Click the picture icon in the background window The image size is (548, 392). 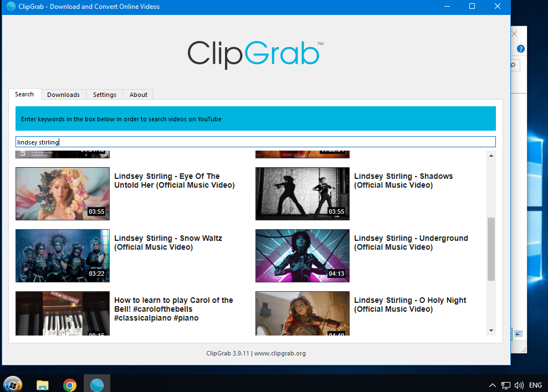coord(519,334)
